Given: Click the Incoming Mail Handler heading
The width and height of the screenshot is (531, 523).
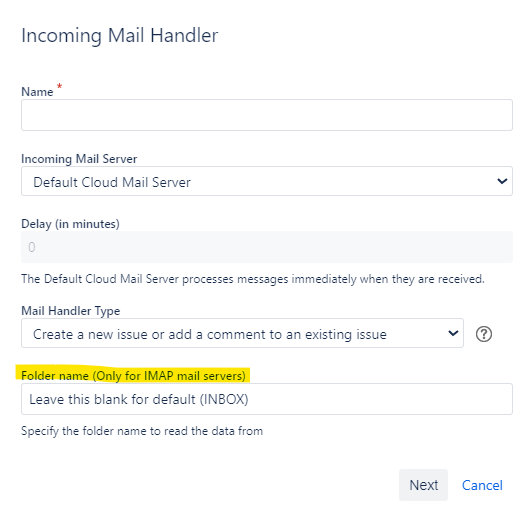Looking at the screenshot, I should click(x=120, y=36).
